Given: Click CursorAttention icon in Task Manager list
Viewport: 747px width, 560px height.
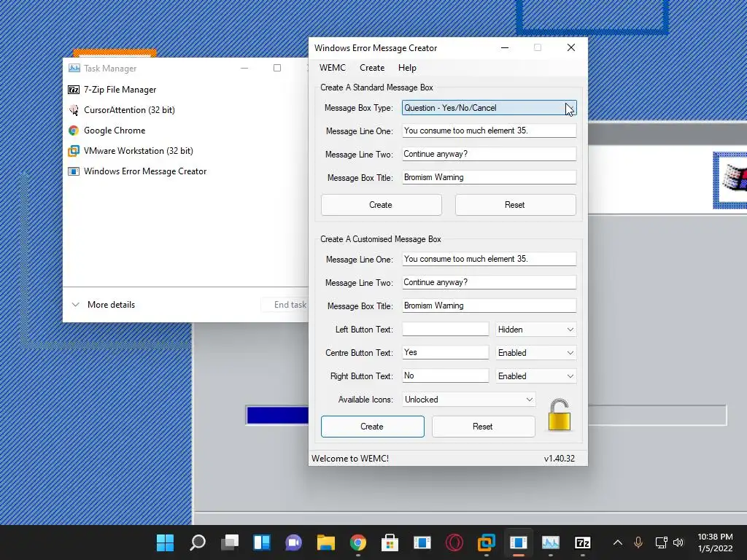Looking at the screenshot, I should (74, 110).
